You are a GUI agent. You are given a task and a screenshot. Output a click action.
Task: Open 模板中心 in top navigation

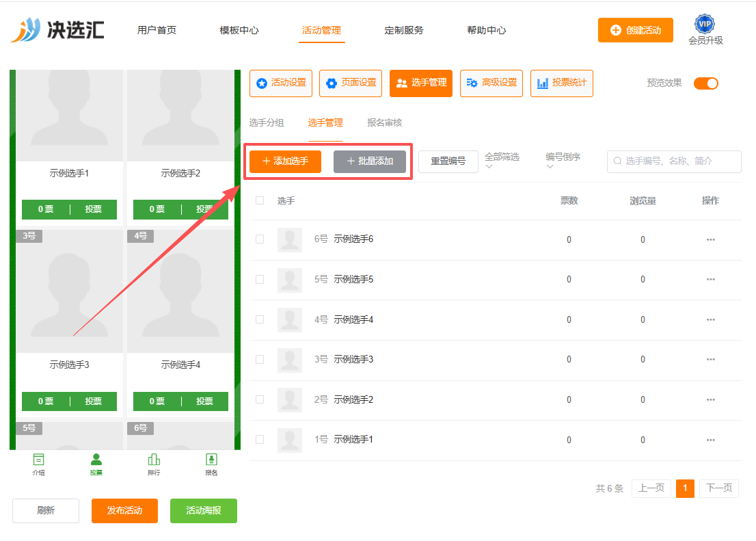[239, 30]
